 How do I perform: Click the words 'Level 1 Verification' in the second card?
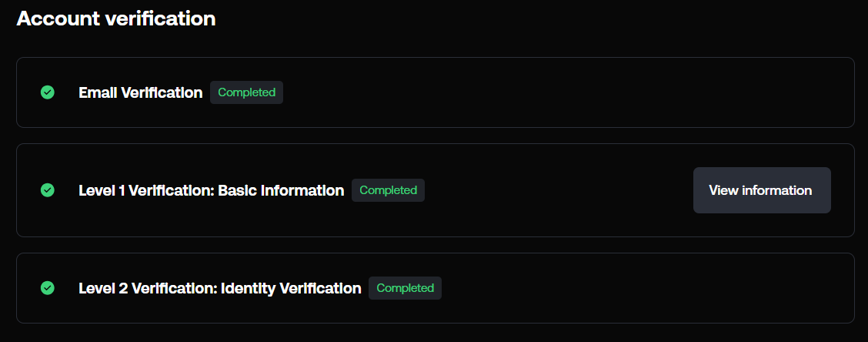[145, 190]
